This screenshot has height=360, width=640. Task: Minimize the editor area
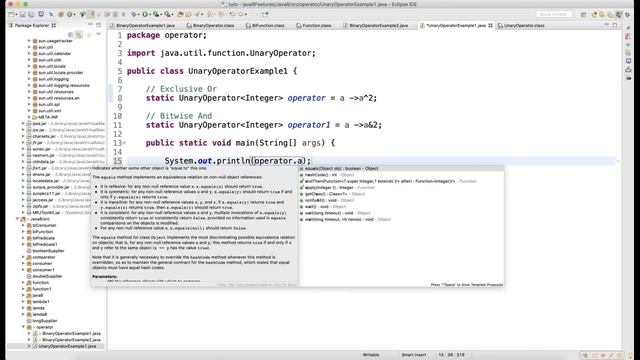pos(607,25)
